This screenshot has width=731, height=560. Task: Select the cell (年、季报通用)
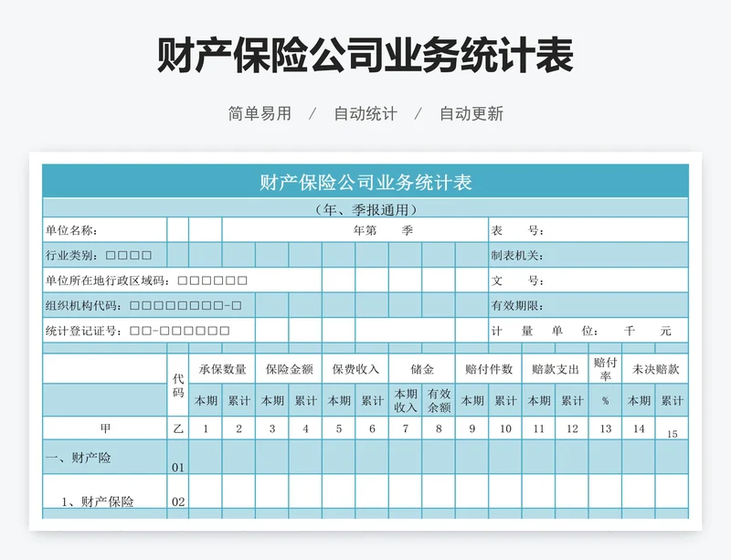point(365,208)
